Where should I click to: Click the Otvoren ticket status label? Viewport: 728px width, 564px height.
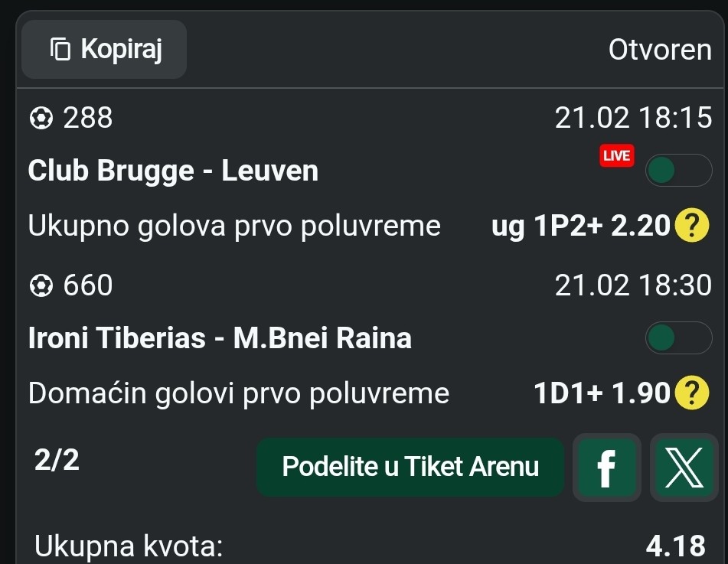coord(660,50)
